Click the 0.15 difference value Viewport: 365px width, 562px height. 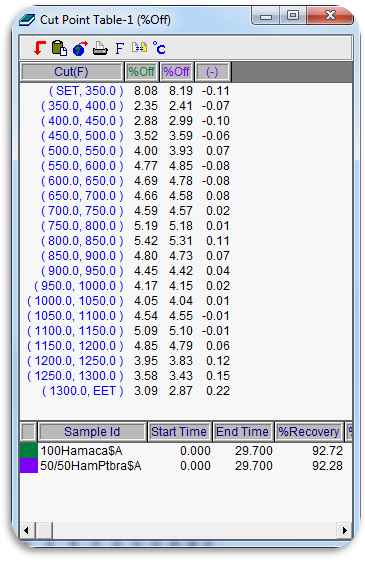coord(218,376)
